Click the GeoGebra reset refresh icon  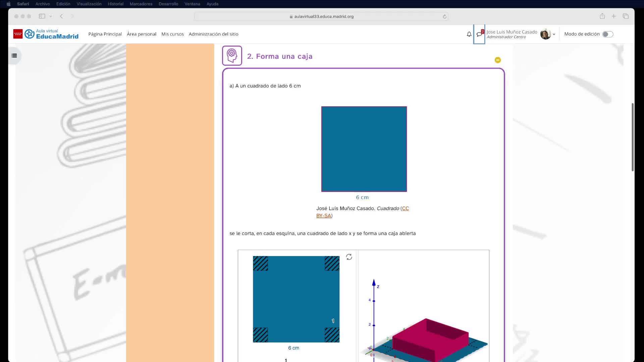(349, 257)
